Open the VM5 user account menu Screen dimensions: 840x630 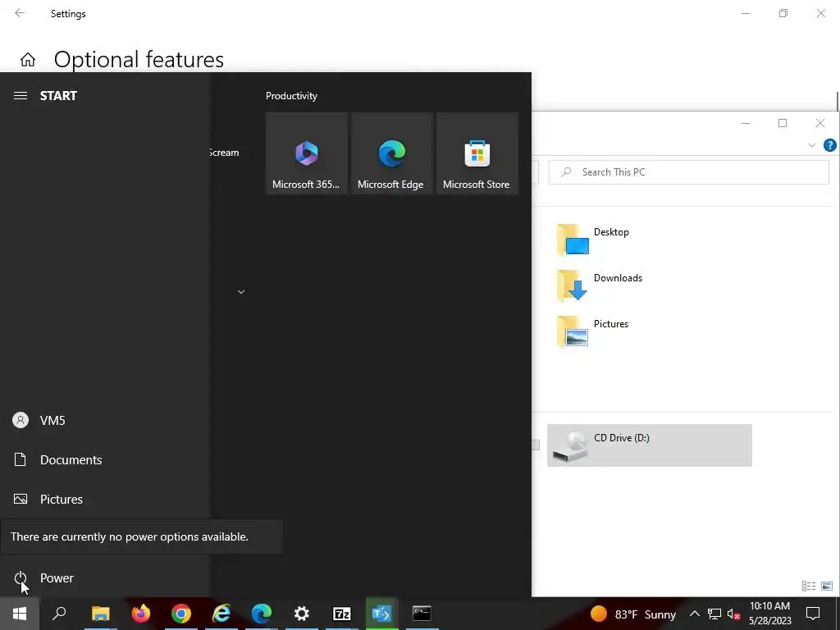104,421
